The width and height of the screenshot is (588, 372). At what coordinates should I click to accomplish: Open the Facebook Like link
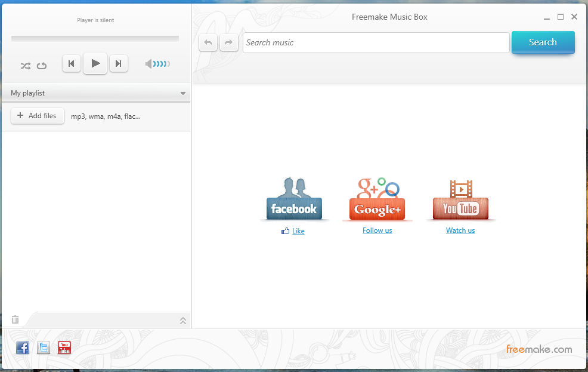(x=298, y=231)
